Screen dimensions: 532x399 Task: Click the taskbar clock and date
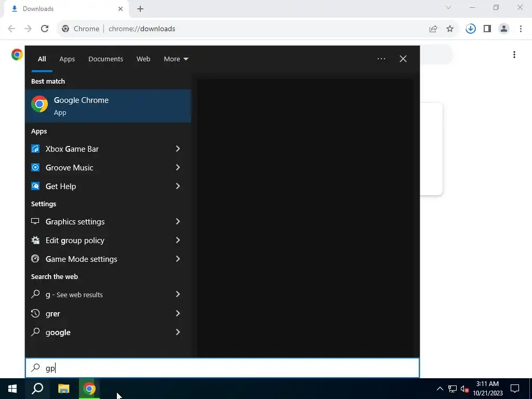pos(487,389)
